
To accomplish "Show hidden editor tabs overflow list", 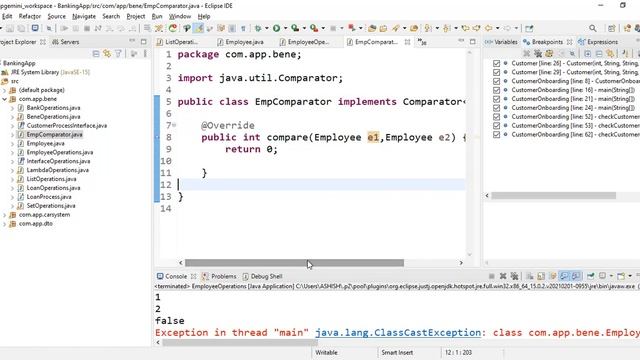I will pyautogui.click(x=422, y=42).
